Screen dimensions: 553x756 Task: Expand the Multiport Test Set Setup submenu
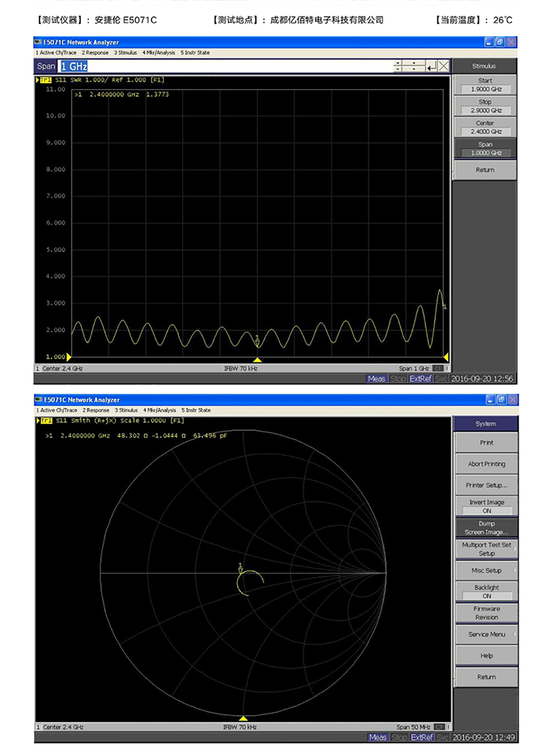[486, 549]
